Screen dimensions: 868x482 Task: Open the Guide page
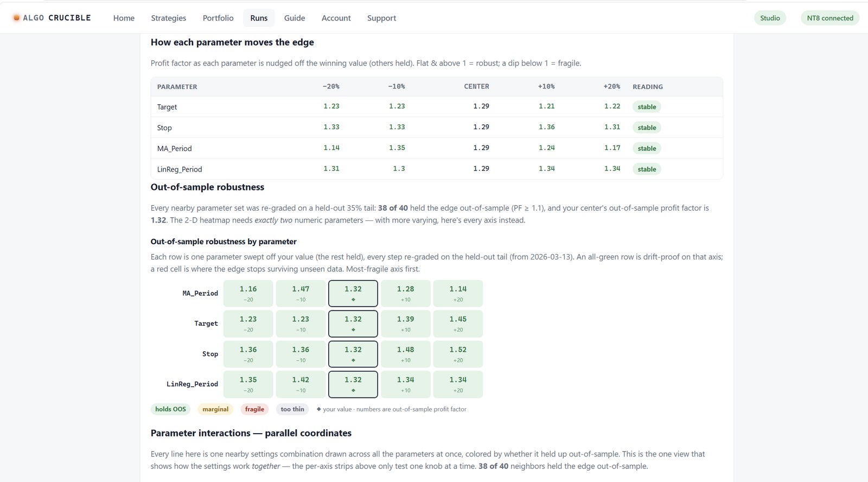click(295, 18)
